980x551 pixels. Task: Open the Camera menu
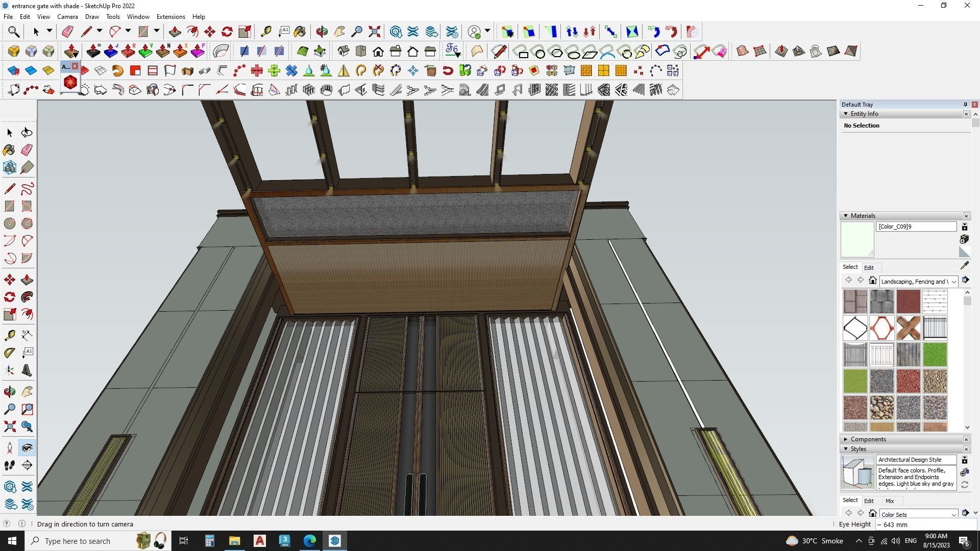67,17
